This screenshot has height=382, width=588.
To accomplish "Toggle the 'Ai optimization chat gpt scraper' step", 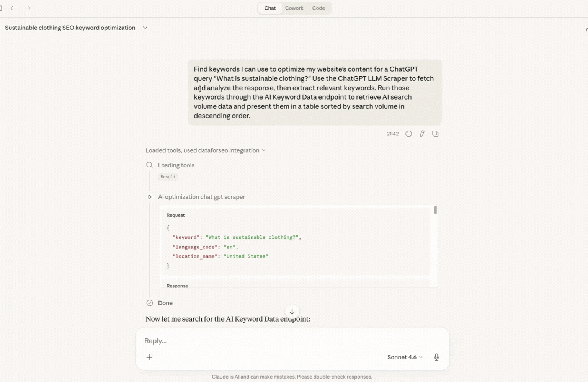I will (x=201, y=197).
